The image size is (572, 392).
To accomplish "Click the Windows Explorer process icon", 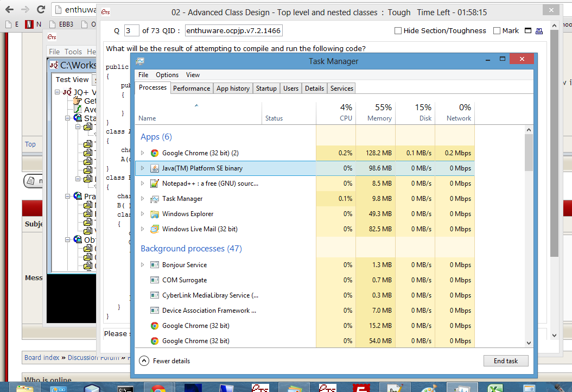I will point(155,214).
